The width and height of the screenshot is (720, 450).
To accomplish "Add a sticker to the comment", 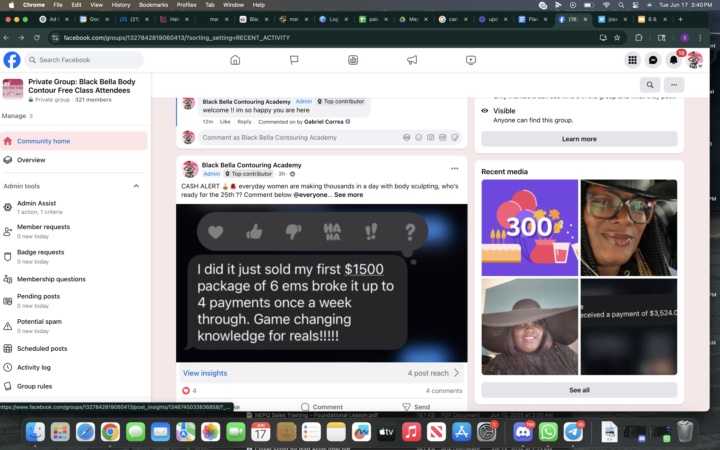I will click(455, 137).
